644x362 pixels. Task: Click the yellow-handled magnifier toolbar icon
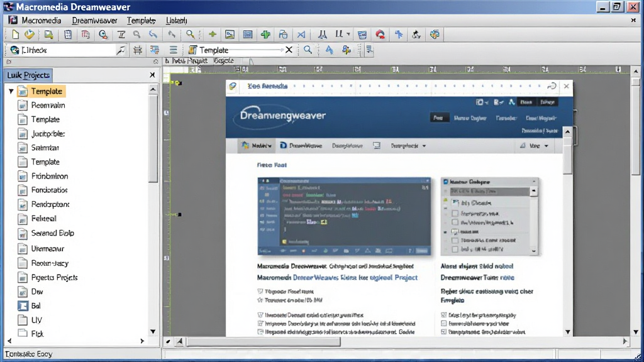(x=190, y=35)
